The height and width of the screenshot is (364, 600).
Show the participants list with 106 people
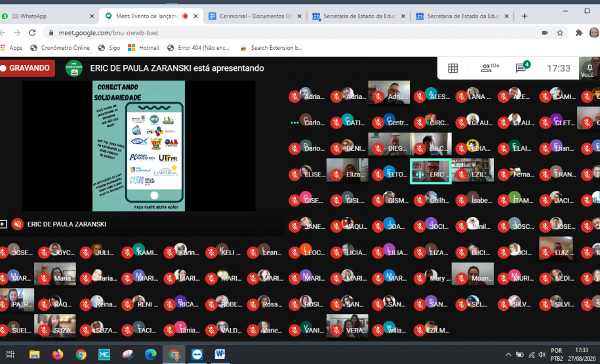(489, 68)
